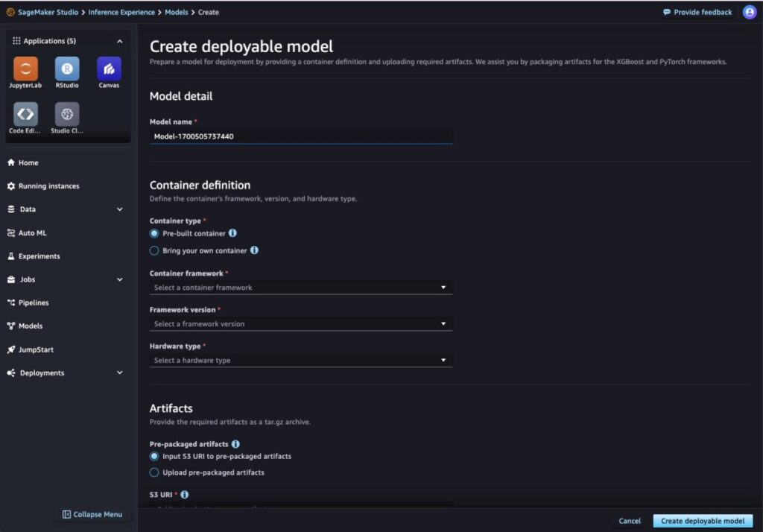This screenshot has width=763, height=532.
Task: Click the Running instances gear icon
Action: point(10,186)
